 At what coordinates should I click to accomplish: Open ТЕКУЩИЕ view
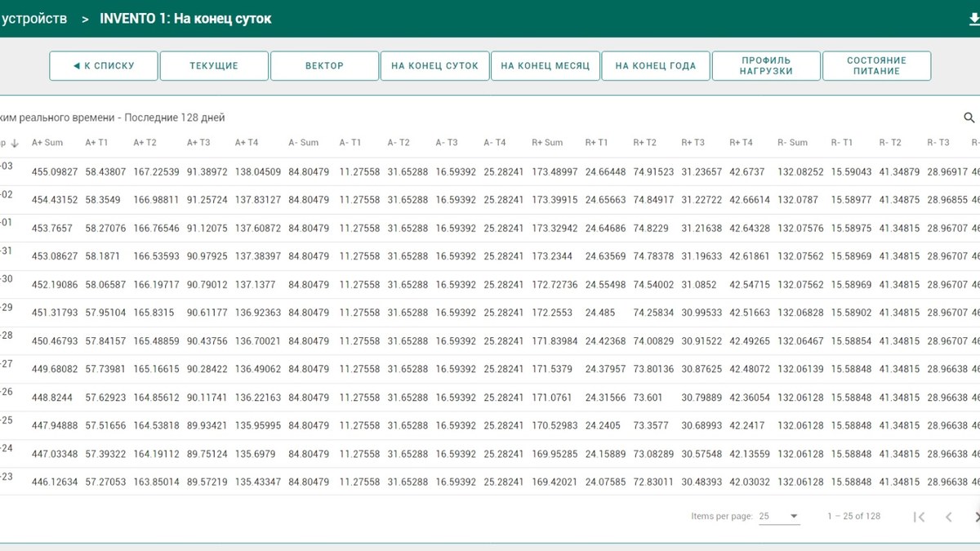click(x=214, y=66)
